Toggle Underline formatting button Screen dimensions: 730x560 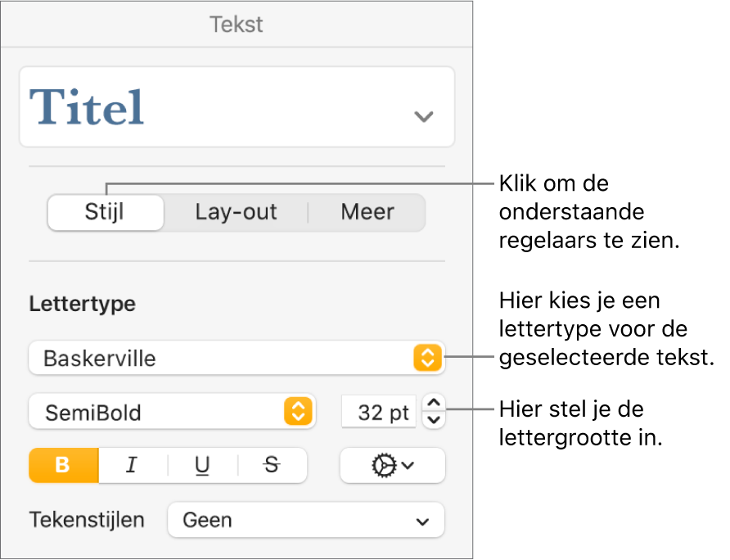click(x=202, y=465)
